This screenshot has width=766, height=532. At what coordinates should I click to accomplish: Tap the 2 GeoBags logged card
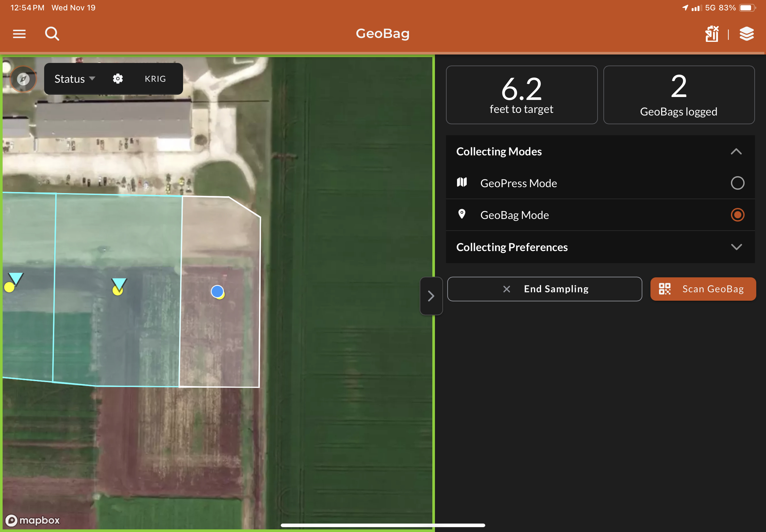679,95
